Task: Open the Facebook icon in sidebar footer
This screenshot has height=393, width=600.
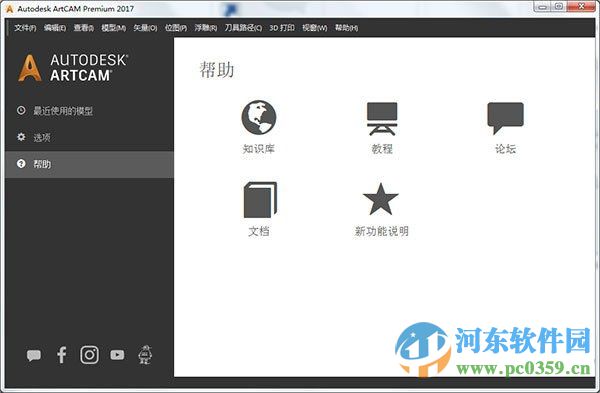Action: (62, 355)
